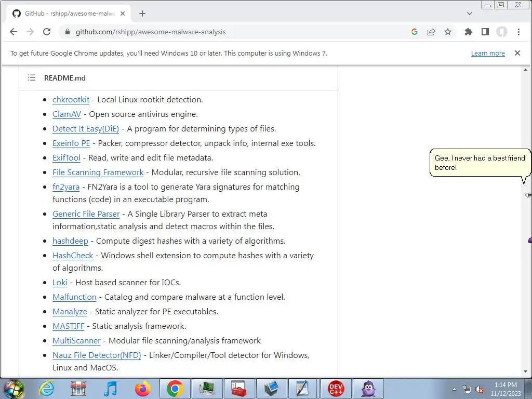Open the purple gorilla taskbar app

pos(368,389)
